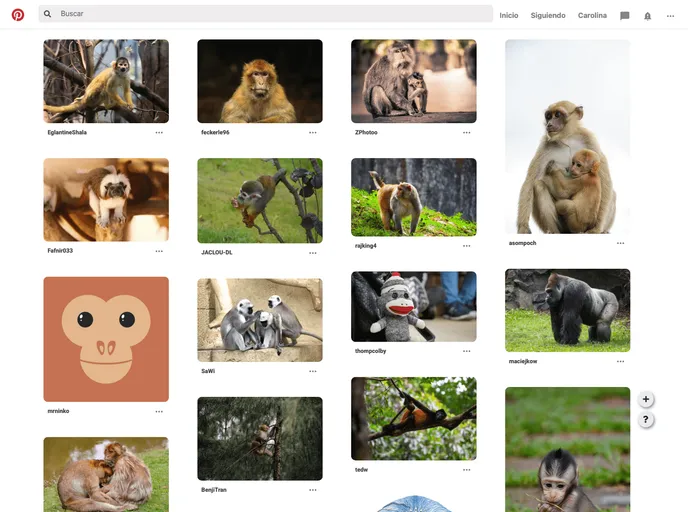Open options for the JACLOU-DL pin
This screenshot has height=512, width=688.
point(312,253)
